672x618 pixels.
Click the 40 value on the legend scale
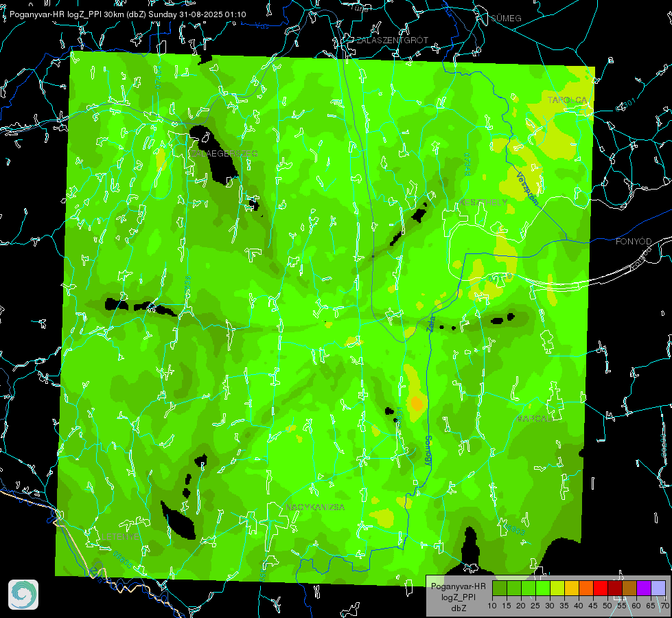579,606
